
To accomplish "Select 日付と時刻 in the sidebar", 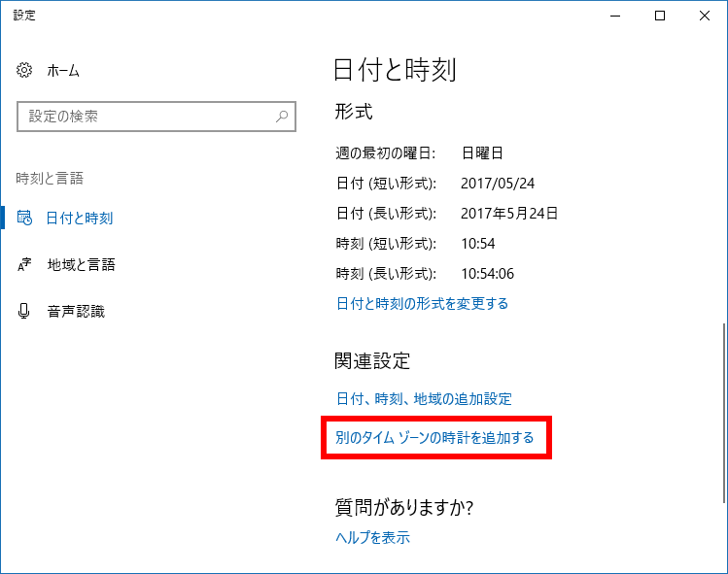I will (80, 219).
